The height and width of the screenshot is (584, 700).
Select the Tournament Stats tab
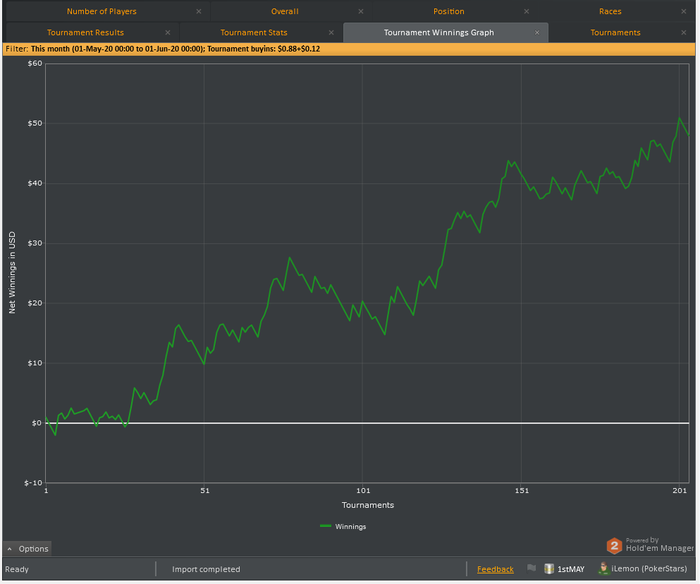tap(254, 33)
